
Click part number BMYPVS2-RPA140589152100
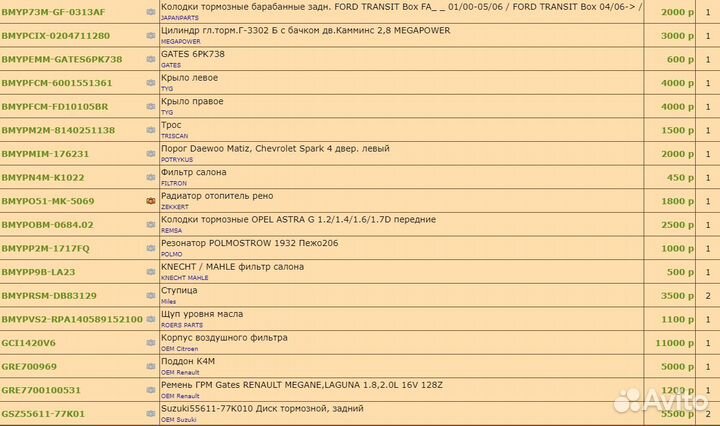click(x=72, y=319)
